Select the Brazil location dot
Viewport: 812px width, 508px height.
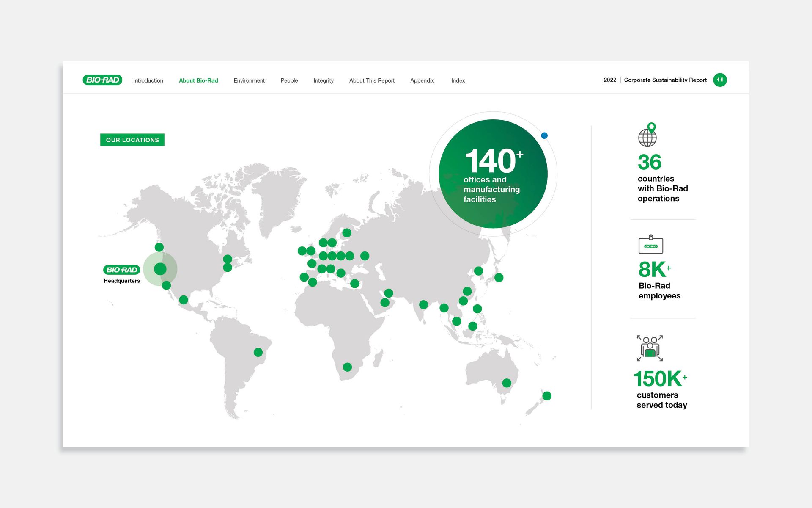pyautogui.click(x=258, y=352)
